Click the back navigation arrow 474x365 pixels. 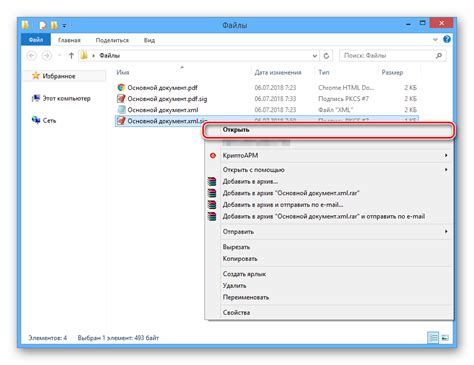point(32,56)
